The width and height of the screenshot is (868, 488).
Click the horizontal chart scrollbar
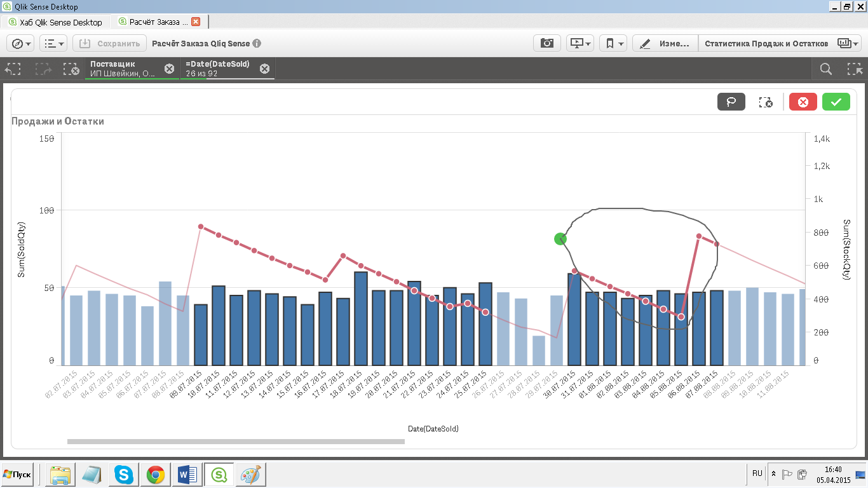(236, 441)
